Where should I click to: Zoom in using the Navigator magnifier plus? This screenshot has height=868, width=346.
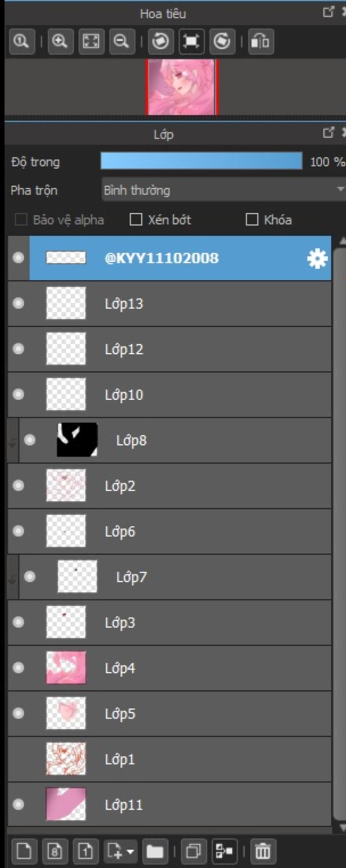60,42
